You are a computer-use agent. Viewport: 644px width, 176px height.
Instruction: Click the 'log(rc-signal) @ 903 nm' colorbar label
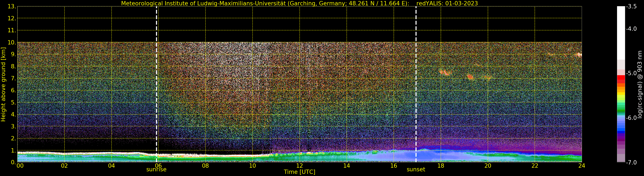pos(640,84)
